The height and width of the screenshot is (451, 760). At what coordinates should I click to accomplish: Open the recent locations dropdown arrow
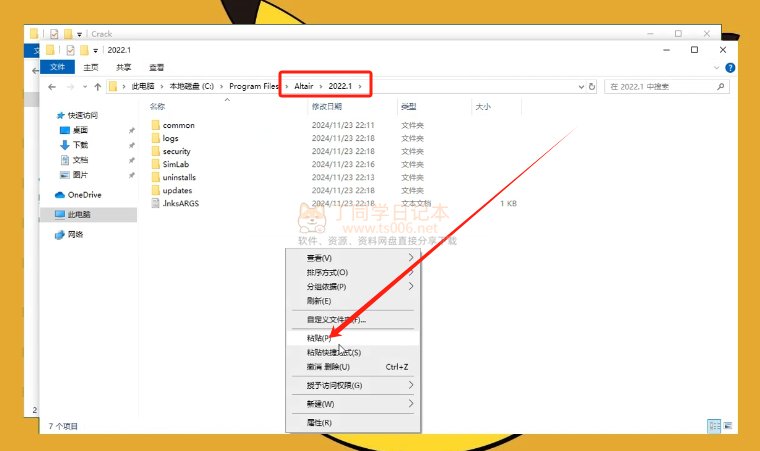[x=85, y=87]
